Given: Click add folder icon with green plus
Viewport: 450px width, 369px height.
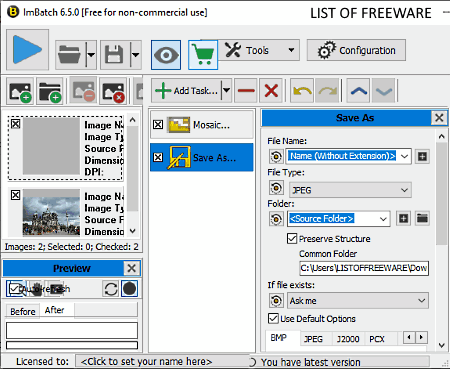Looking at the screenshot, I should 50,91.
